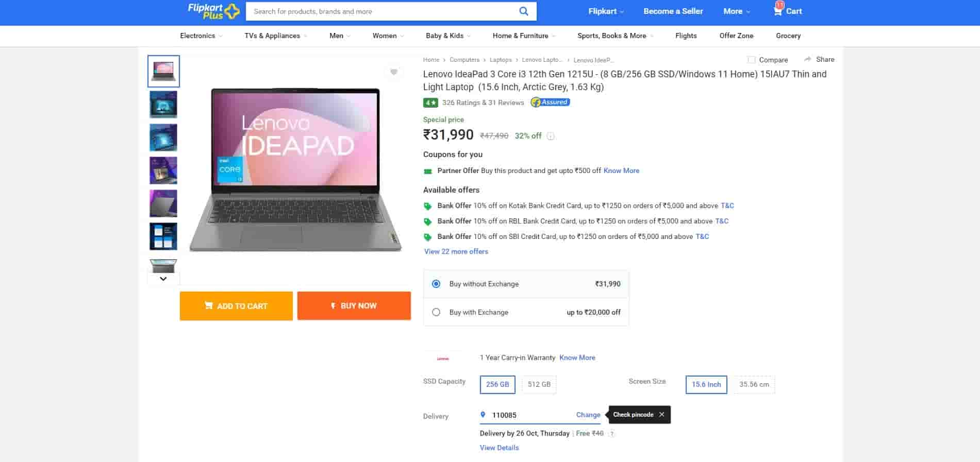Open View 22 more offers link
This screenshot has width=980, height=462.
[456, 251]
